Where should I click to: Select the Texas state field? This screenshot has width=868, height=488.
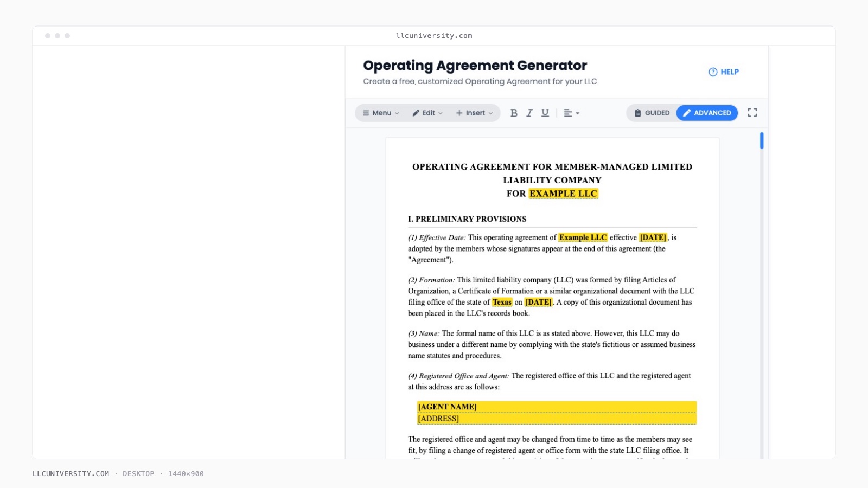tap(502, 302)
